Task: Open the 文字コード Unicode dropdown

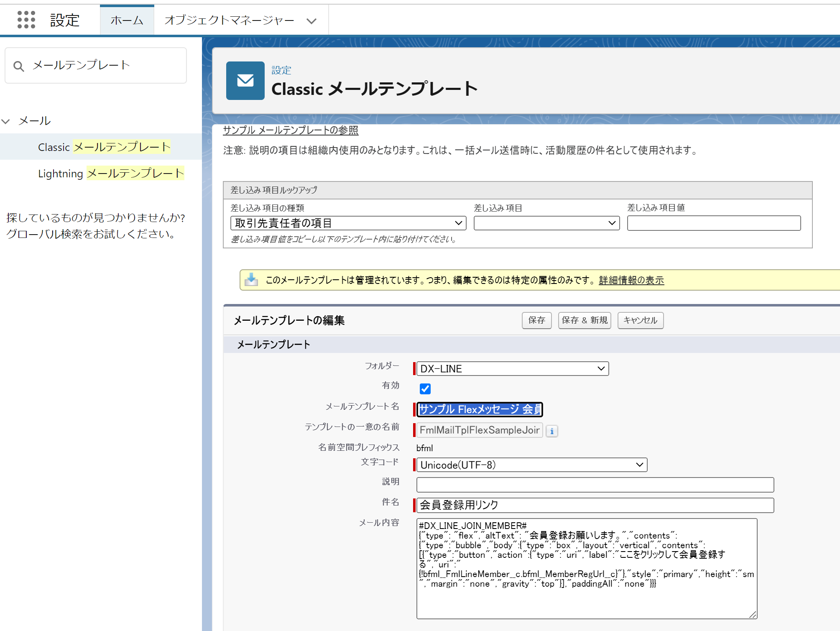Action: [531, 465]
